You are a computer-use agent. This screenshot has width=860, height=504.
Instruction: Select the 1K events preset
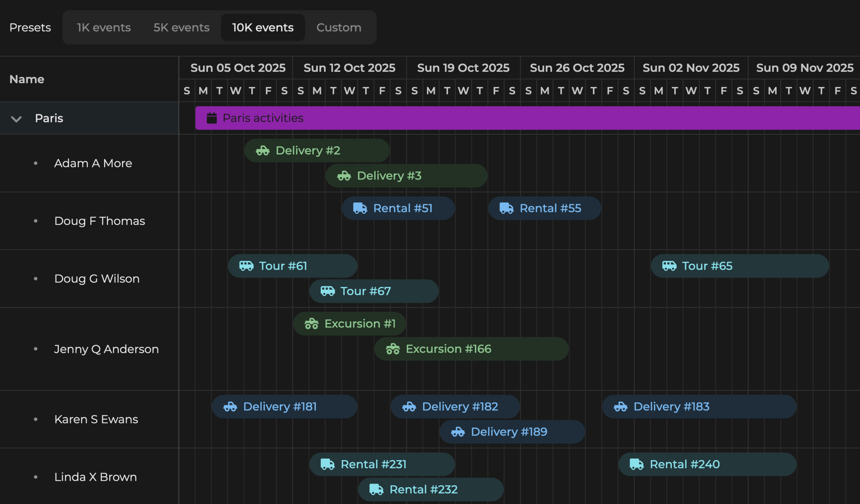click(x=104, y=28)
